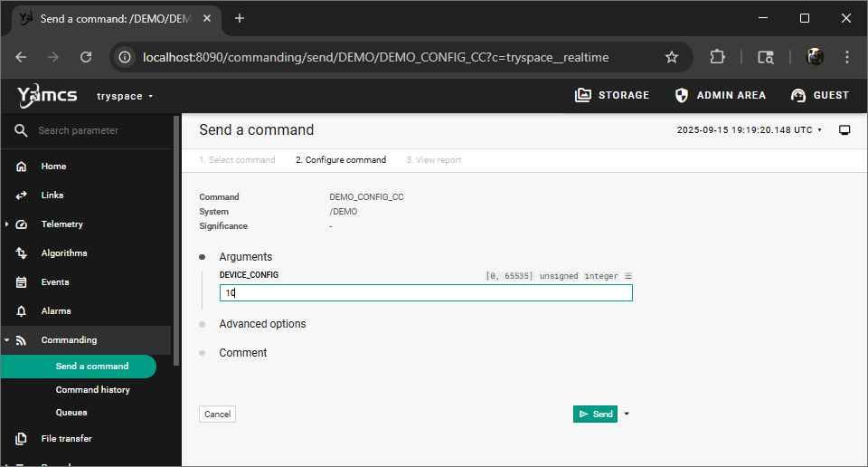Image resolution: width=868 pixels, height=467 pixels.
Task: Select step 3 View report
Action: pyautogui.click(x=433, y=159)
